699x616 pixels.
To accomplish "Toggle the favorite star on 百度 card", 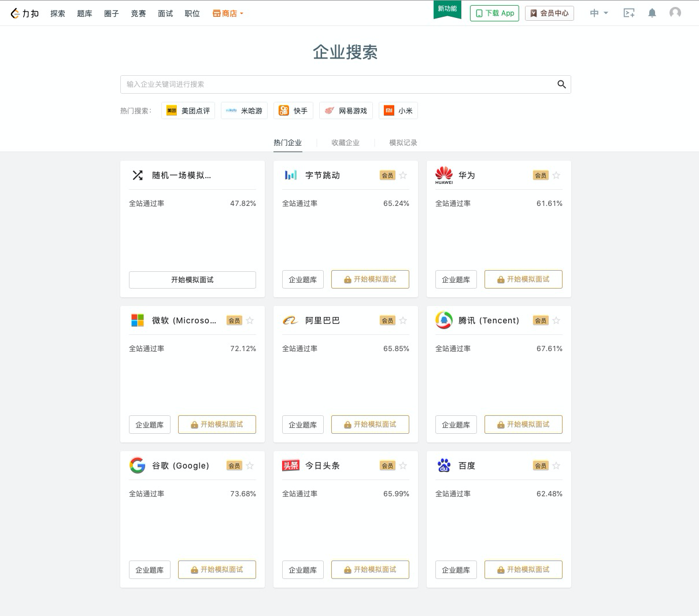I will [x=556, y=465].
